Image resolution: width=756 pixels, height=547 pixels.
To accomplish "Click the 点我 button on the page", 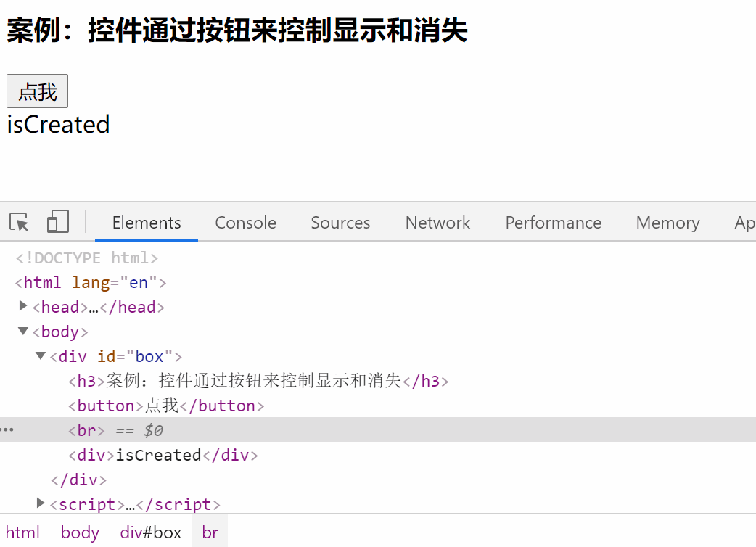I will (x=37, y=91).
